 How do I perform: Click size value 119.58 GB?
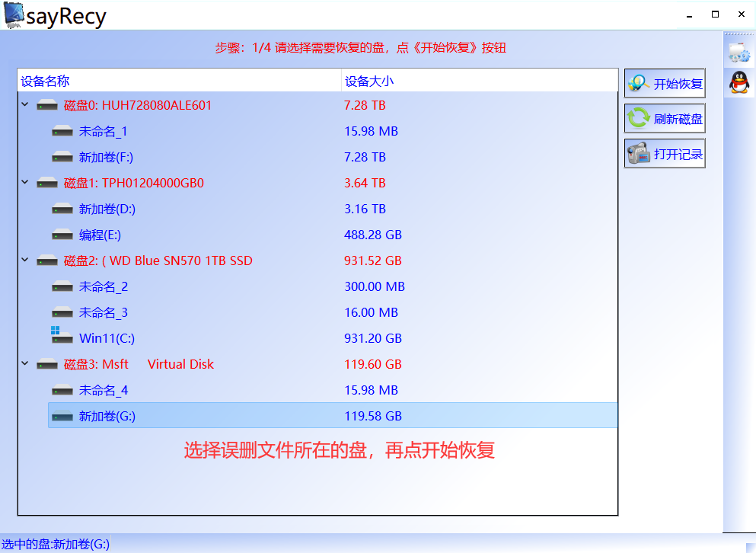tap(373, 416)
